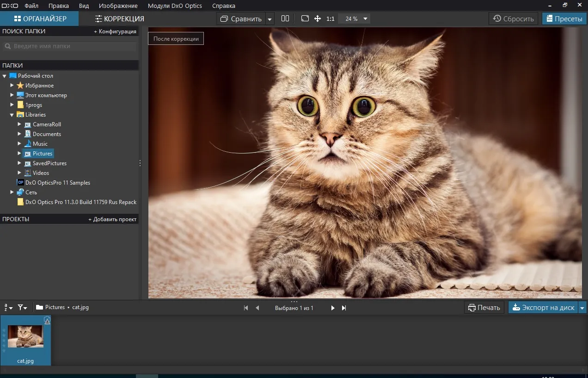Click the Пресеты button
Viewport: 588px width, 378px height.
[x=564, y=19]
